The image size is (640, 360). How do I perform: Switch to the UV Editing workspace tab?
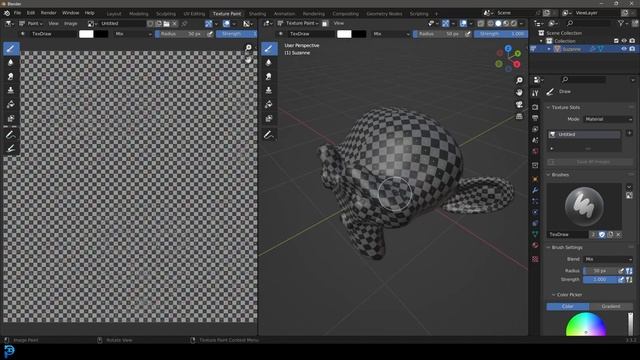coord(194,13)
